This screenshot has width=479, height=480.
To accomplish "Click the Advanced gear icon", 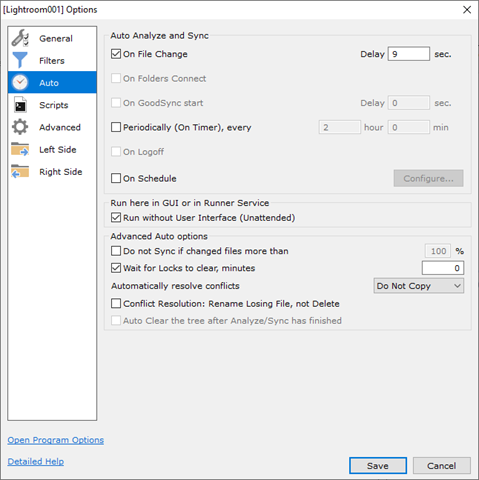I will 20,127.
